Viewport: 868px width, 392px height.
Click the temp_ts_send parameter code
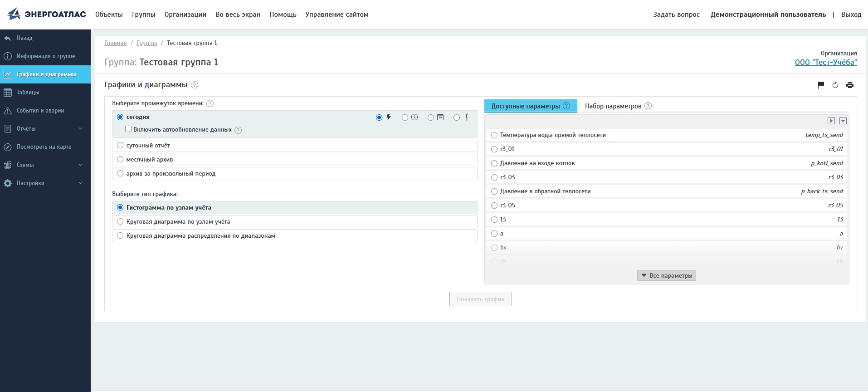point(824,135)
